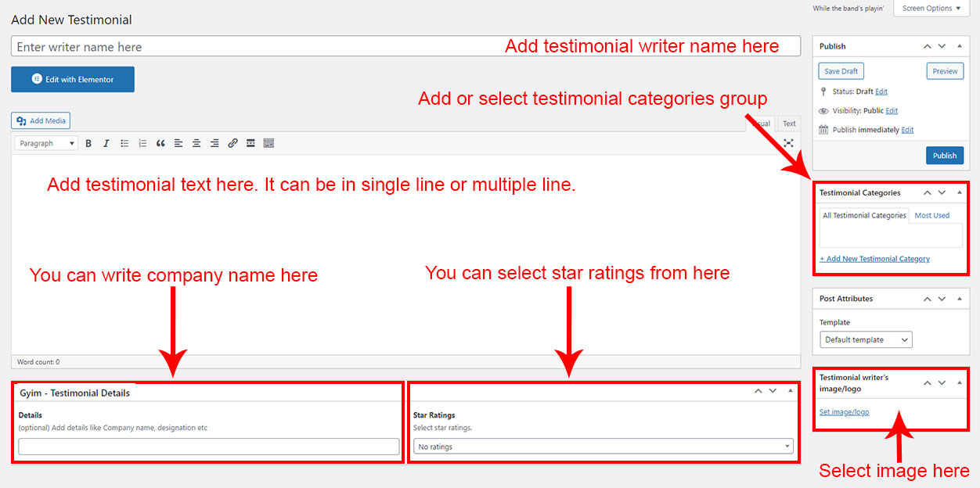Enter distraction-free fullscreen mode
The height and width of the screenshot is (488, 980).
[x=788, y=143]
